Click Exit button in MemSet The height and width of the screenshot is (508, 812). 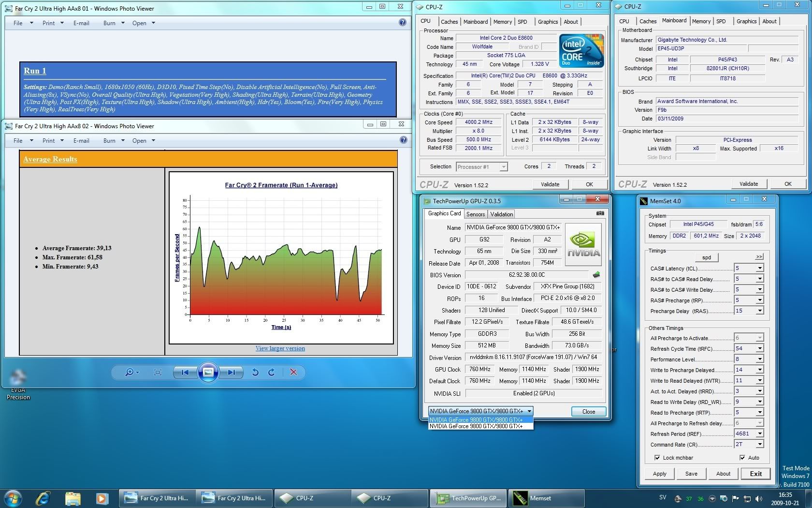tap(756, 474)
